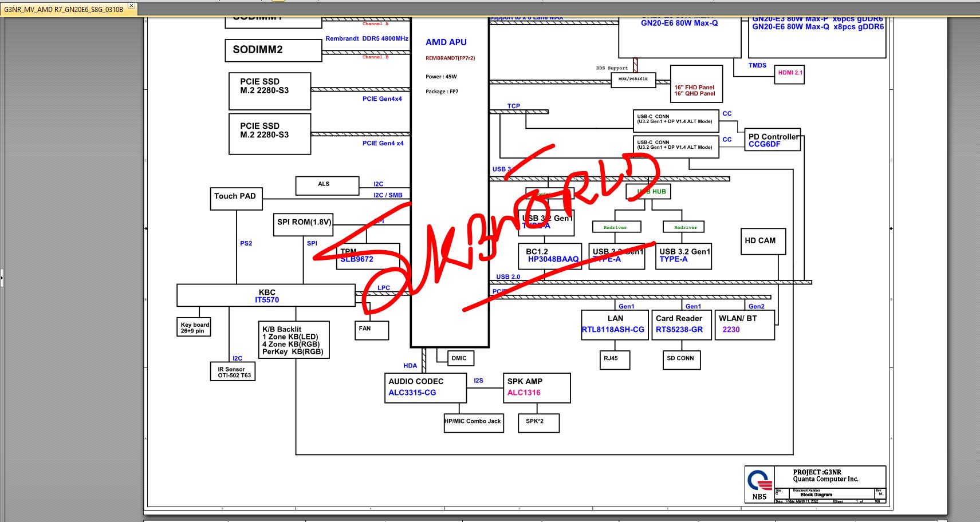Viewport: 980px width, 522px height.
Task: Click the HDMI 2.1 block
Action: click(x=789, y=74)
